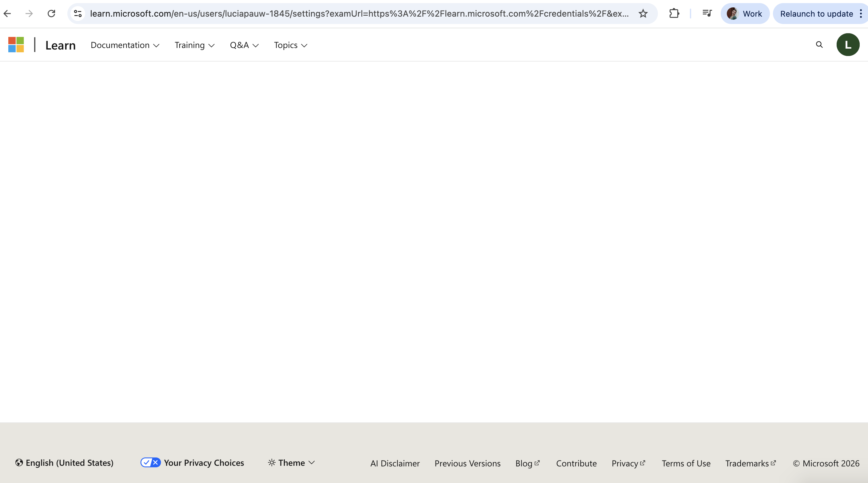Open the Q&A navigation menu
The width and height of the screenshot is (868, 483).
coord(244,45)
